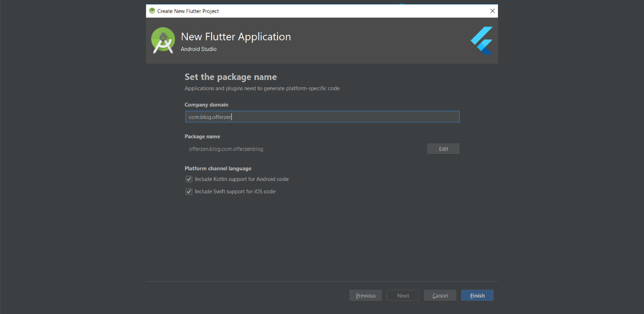Screen dimensions: 644x314
Task: Click the Set the package name heading
Action: click(x=230, y=77)
